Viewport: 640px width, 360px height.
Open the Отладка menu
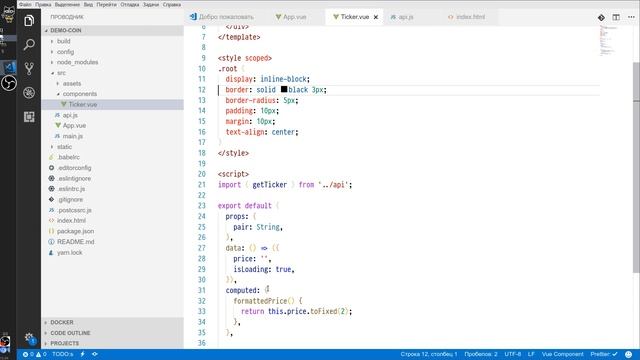tap(130, 4)
